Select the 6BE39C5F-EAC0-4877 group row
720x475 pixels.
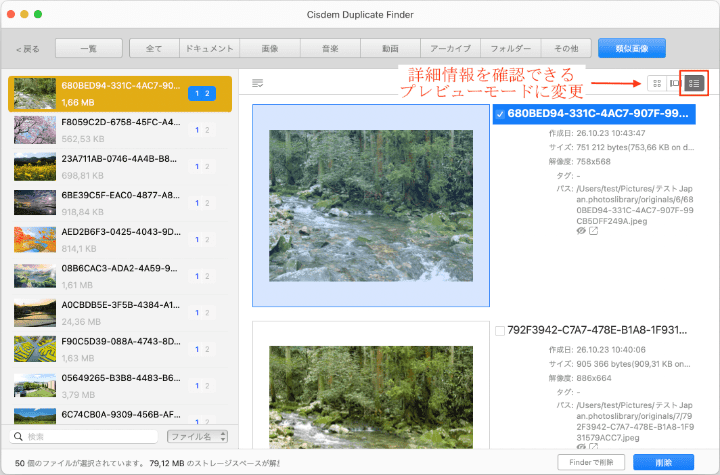coord(120,203)
